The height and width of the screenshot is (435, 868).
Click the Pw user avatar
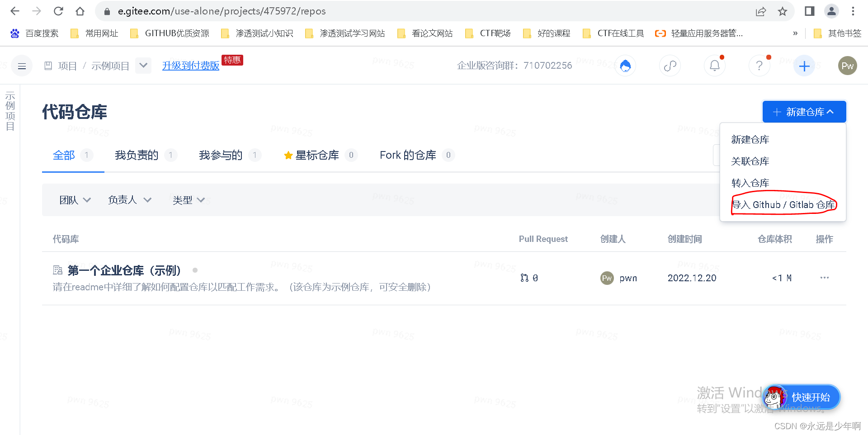[x=848, y=66]
